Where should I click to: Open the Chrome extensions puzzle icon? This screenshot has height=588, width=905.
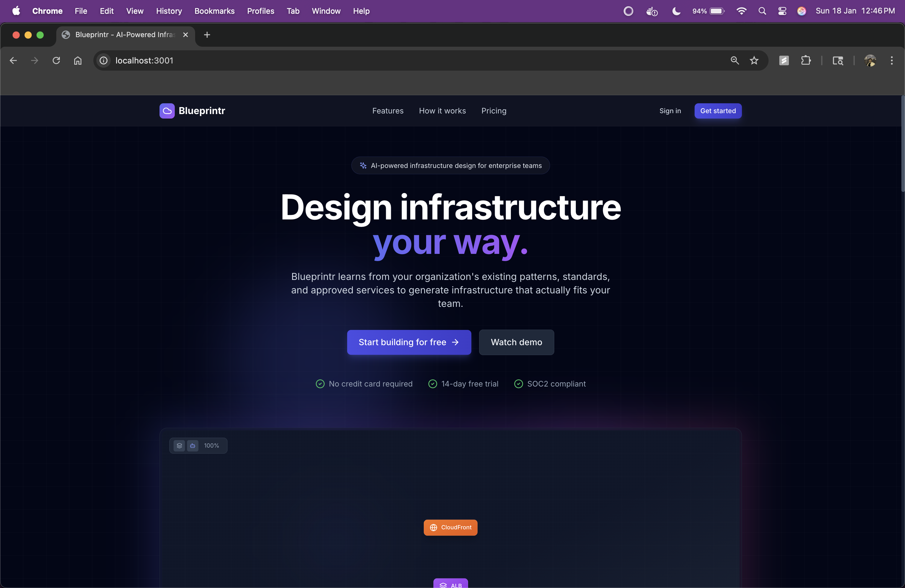point(806,60)
